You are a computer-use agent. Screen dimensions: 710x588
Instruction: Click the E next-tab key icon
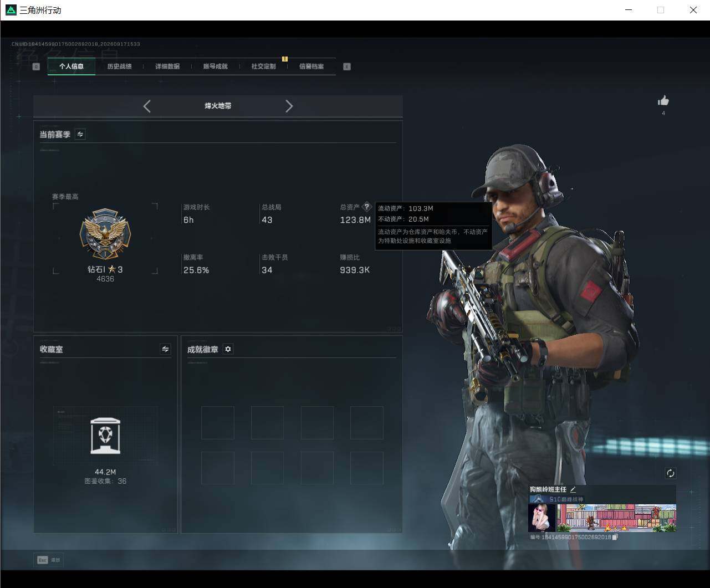pyautogui.click(x=347, y=67)
